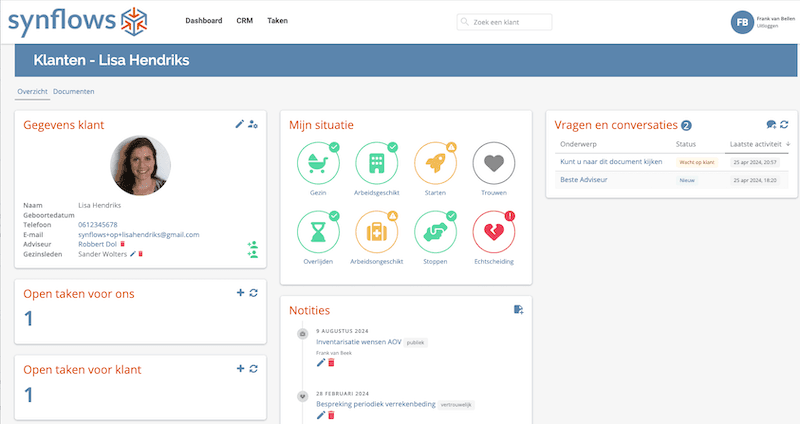Refresh Vragen en conversaties
The height and width of the screenshot is (424, 800).
point(784,124)
